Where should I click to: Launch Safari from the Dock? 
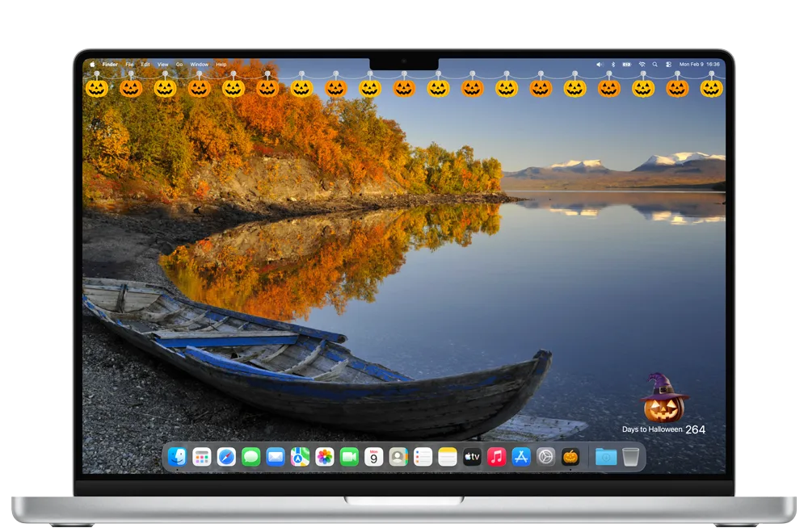(226, 457)
